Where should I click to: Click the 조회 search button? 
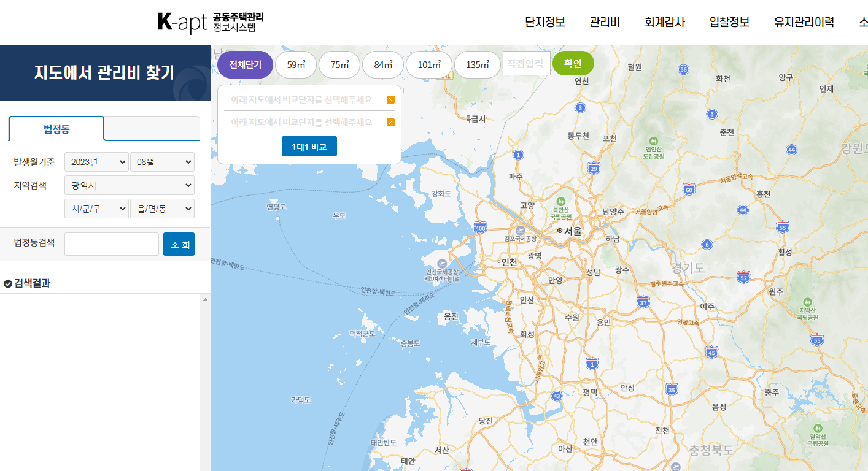179,244
